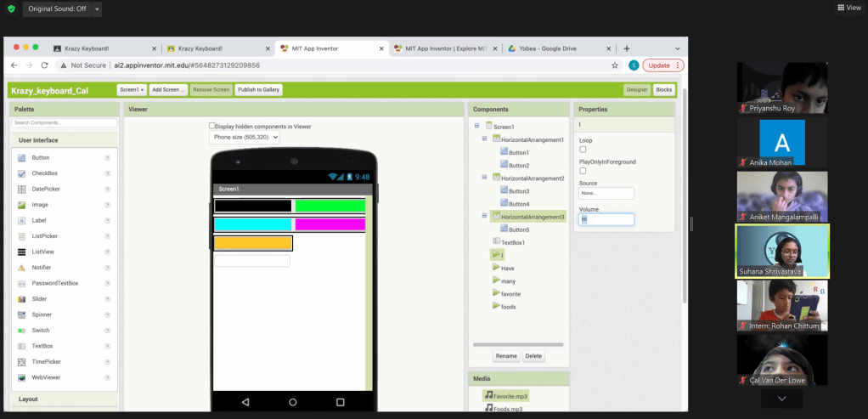Open the Screen1 dropdown button
The height and width of the screenshot is (419, 868).
(132, 89)
